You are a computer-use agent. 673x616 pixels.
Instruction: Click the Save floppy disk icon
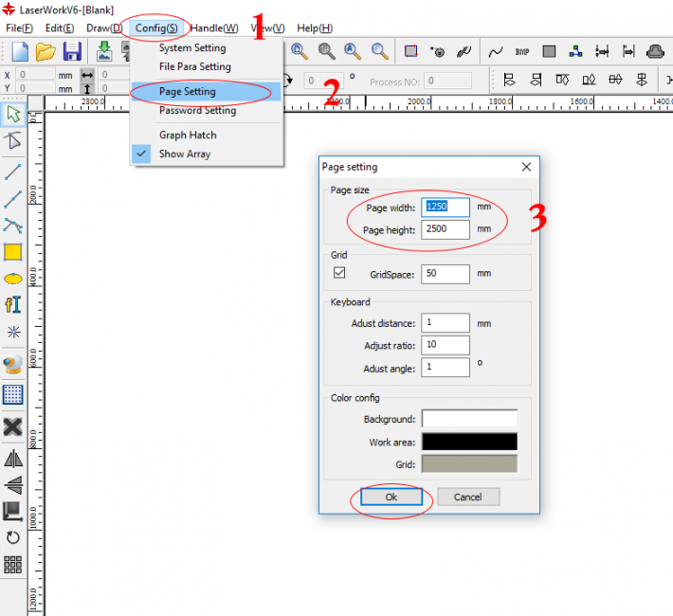(x=71, y=51)
